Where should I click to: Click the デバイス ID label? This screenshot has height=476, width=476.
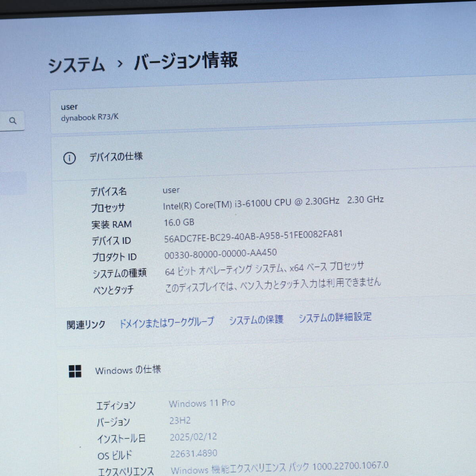point(111,241)
